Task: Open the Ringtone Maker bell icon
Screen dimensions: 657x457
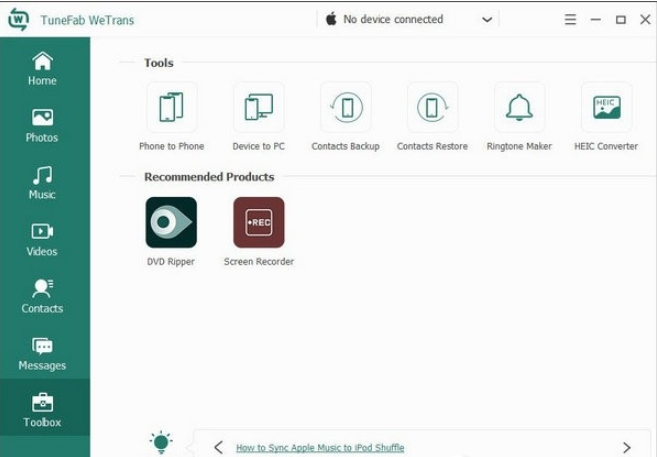Action: [x=519, y=108]
